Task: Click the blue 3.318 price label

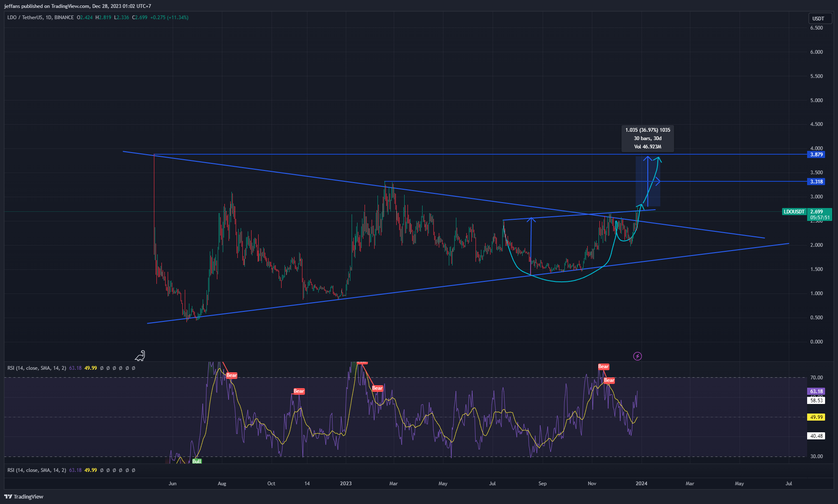Action: tap(816, 182)
